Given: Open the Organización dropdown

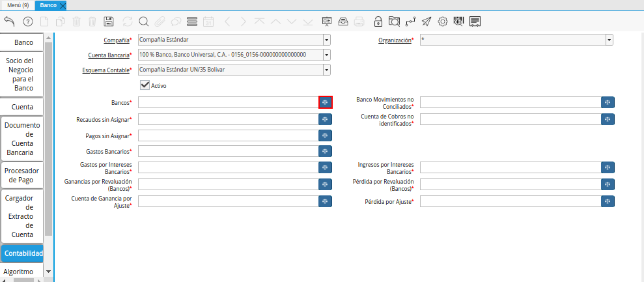Looking at the screenshot, I should (609, 40).
